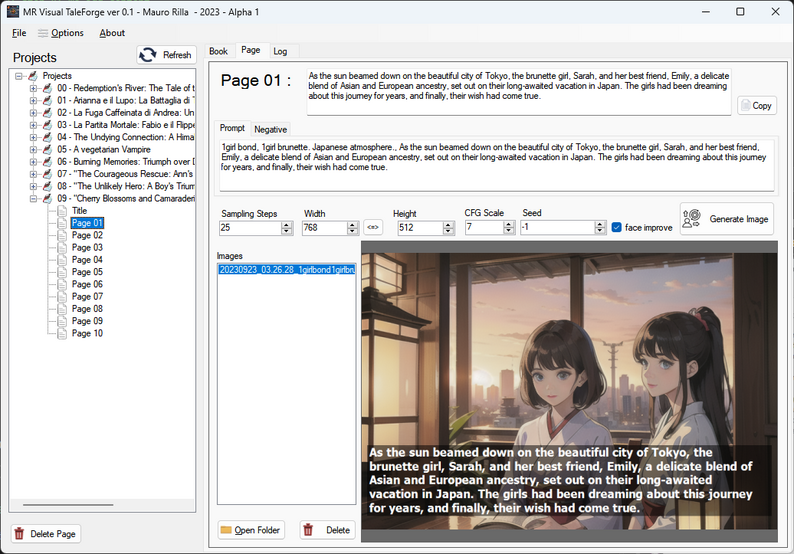
Task: Click the Open Folder icon button
Action: click(226, 530)
